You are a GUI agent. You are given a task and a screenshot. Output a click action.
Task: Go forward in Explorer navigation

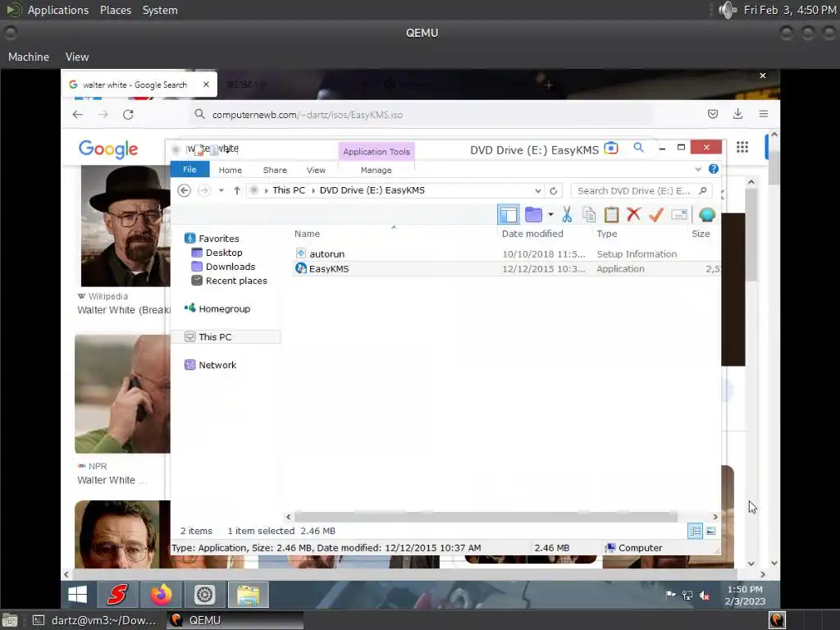pyautogui.click(x=204, y=190)
